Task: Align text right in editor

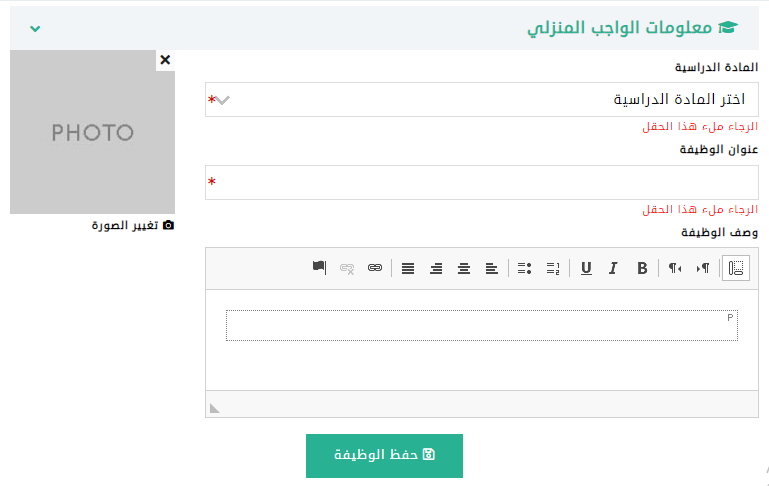Action: pyautogui.click(x=436, y=268)
